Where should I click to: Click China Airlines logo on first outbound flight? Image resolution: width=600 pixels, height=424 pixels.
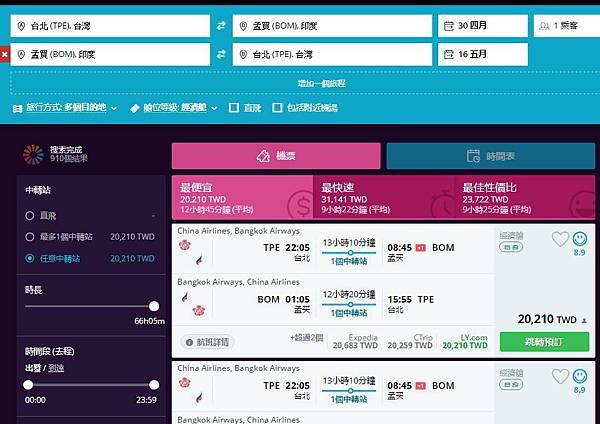click(x=184, y=245)
